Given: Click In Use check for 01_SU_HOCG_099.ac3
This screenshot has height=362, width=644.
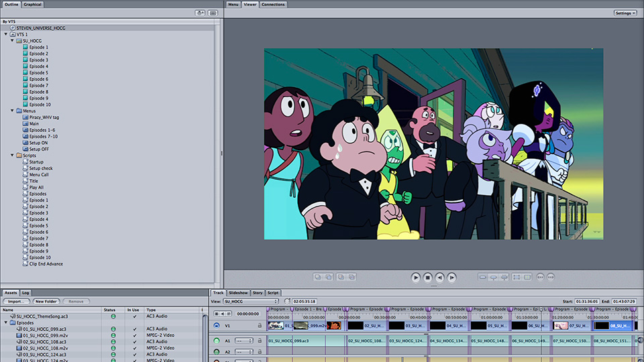Looking at the screenshot, I should pos(134,329).
